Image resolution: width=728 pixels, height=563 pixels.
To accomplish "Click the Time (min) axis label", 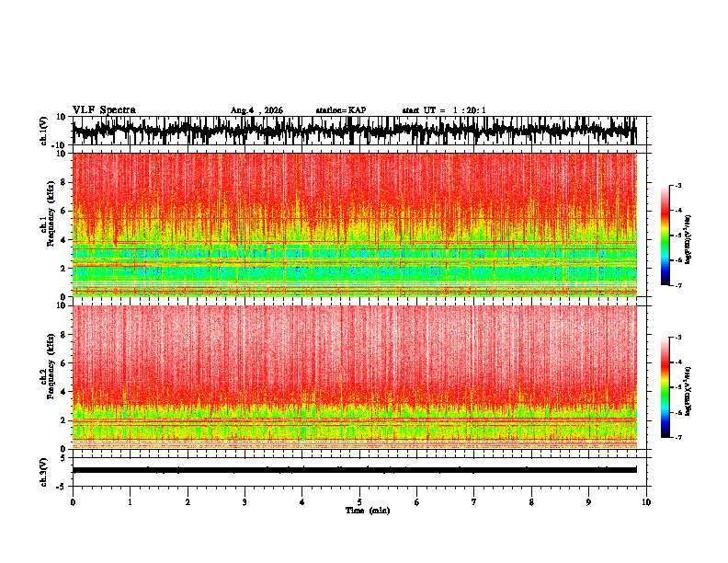I will point(368,511).
